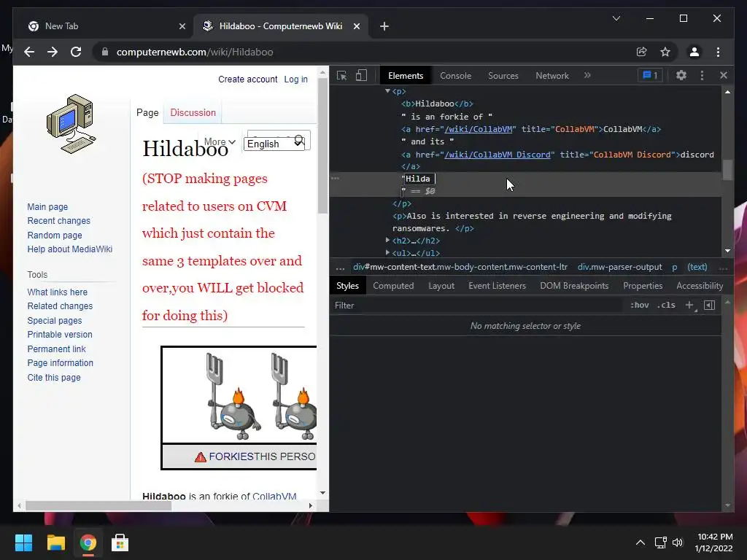Screen dimensions: 747x560
Task: Toggle the device toolbar icon
Action: (361, 76)
